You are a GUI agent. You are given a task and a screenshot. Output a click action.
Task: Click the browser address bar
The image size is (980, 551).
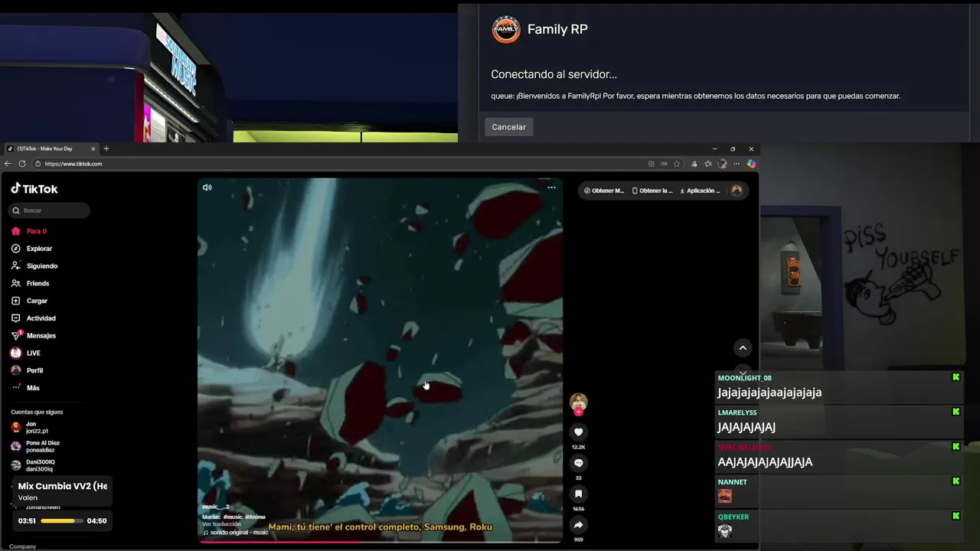(x=337, y=164)
